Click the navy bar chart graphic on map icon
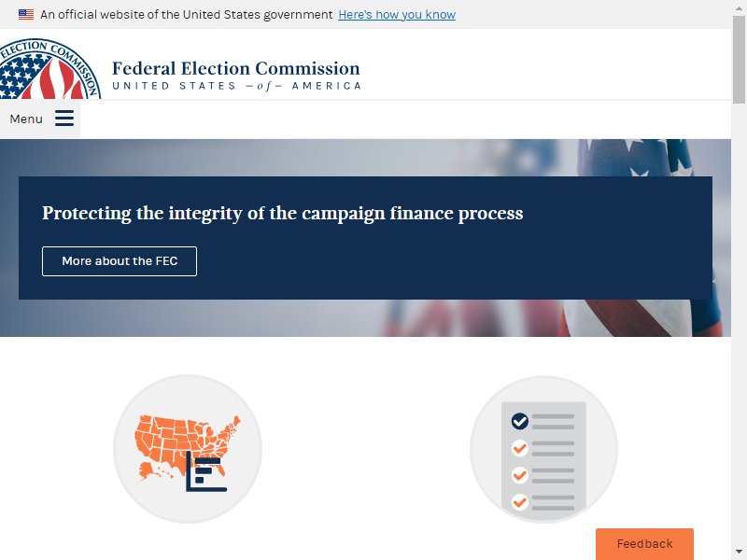The image size is (747, 560). point(205,471)
